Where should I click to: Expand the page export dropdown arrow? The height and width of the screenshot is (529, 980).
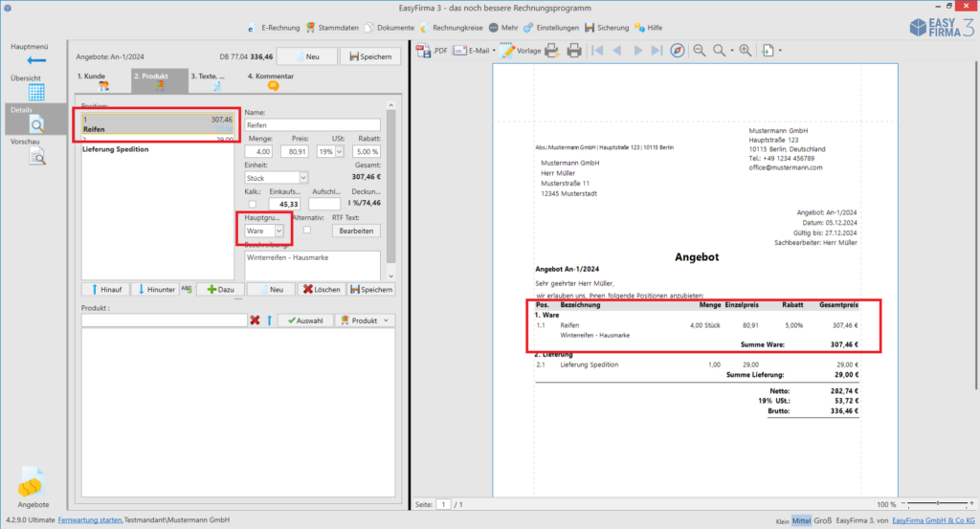(780, 51)
